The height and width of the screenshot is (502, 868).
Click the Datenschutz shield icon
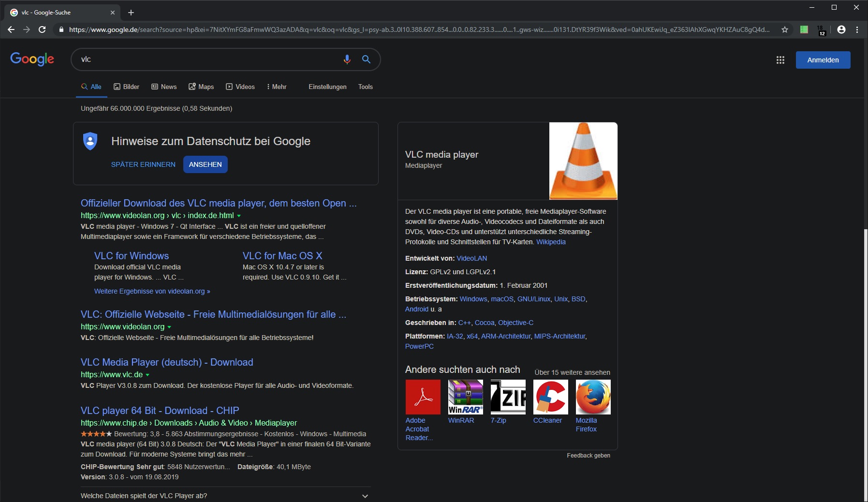(x=90, y=141)
